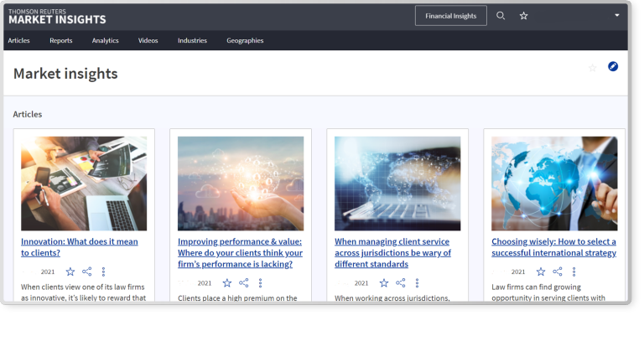Viewport: 644px width, 362px height.
Task: Click the star favorites icon in header
Action: (524, 16)
